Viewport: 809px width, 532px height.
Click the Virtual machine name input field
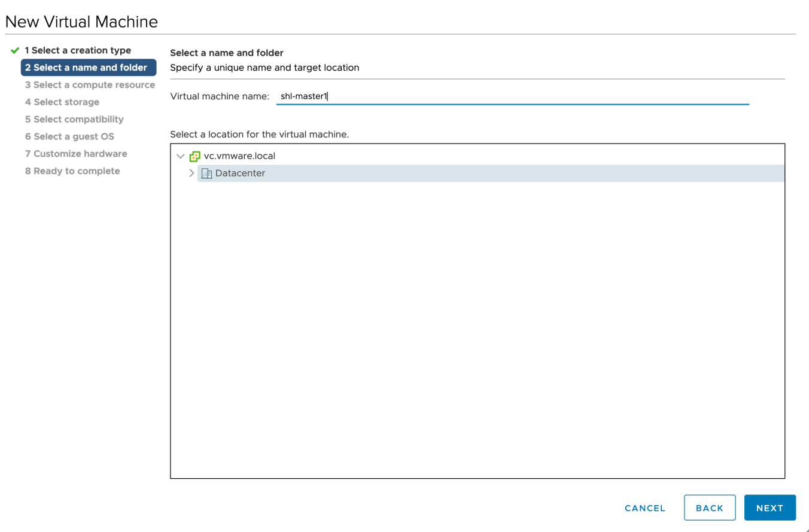click(x=419, y=96)
